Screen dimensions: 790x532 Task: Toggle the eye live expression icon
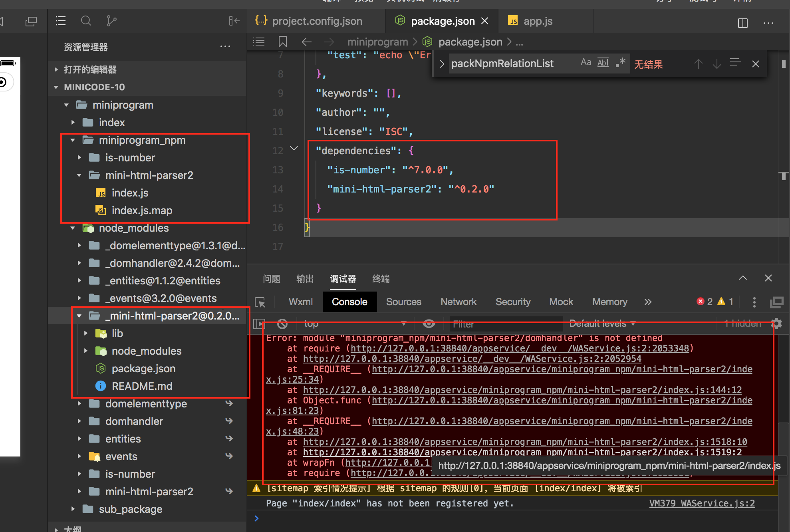pyautogui.click(x=429, y=324)
